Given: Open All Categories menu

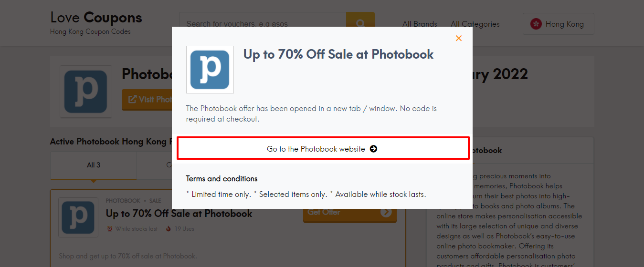Looking at the screenshot, I should [475, 24].
